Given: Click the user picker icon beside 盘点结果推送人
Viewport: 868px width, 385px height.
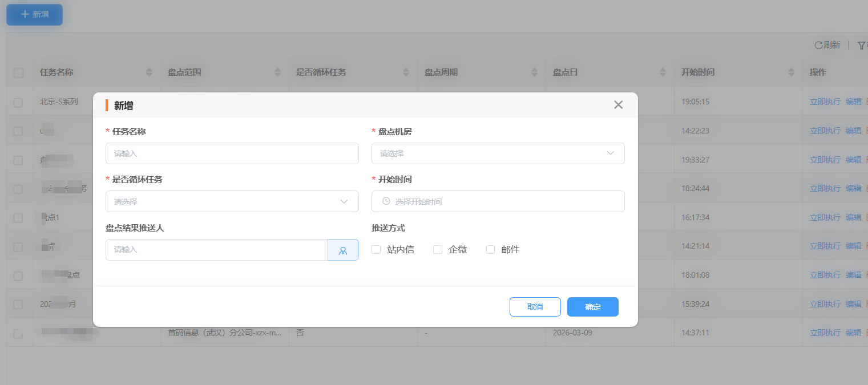Looking at the screenshot, I should click(343, 250).
